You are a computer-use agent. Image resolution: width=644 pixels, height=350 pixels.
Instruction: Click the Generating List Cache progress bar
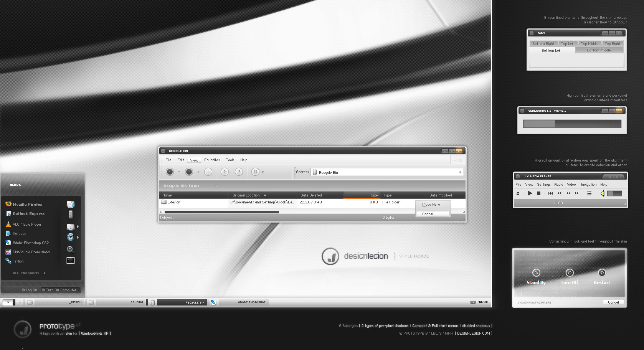coord(572,124)
